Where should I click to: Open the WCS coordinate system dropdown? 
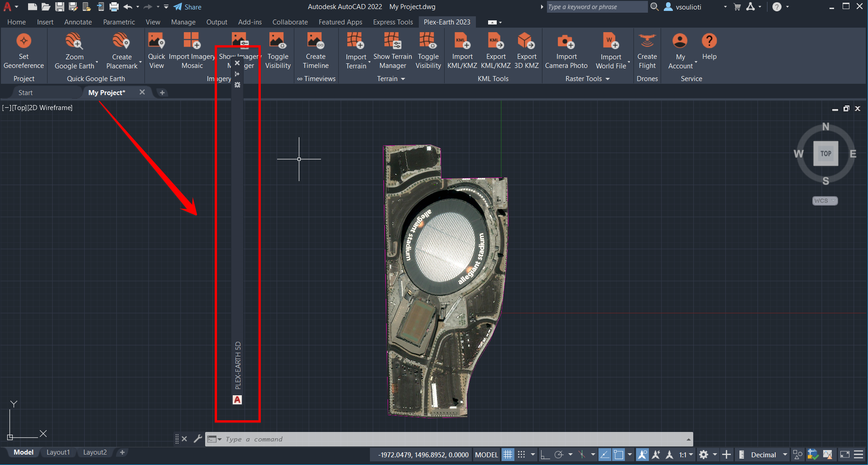(x=825, y=201)
